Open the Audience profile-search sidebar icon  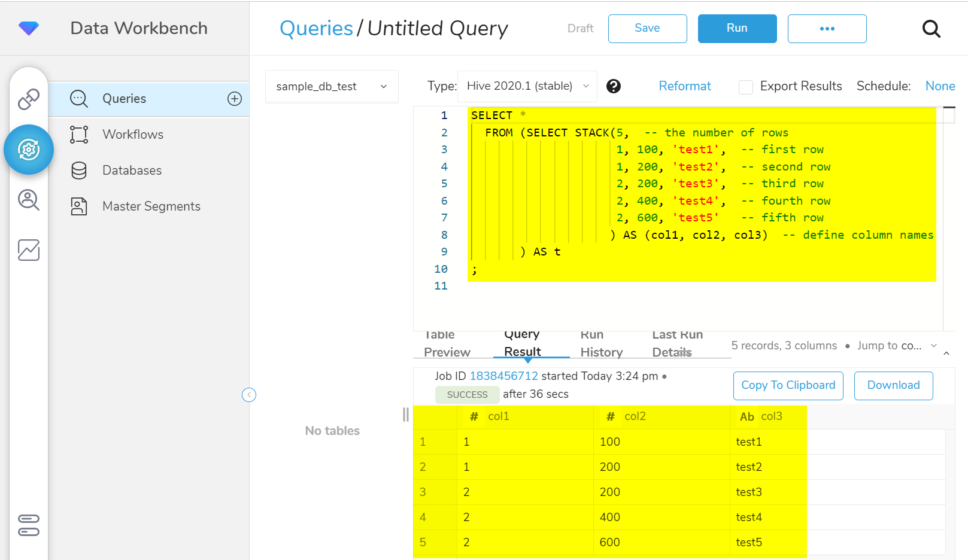coord(29,200)
